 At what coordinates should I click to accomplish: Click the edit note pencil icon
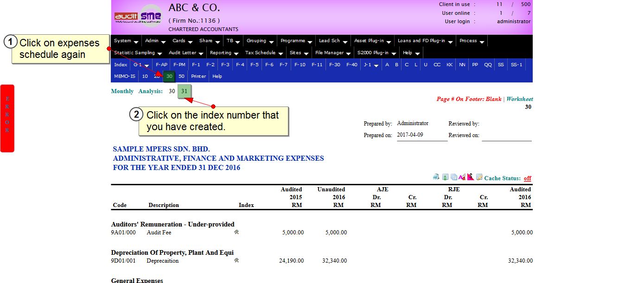pos(479,177)
